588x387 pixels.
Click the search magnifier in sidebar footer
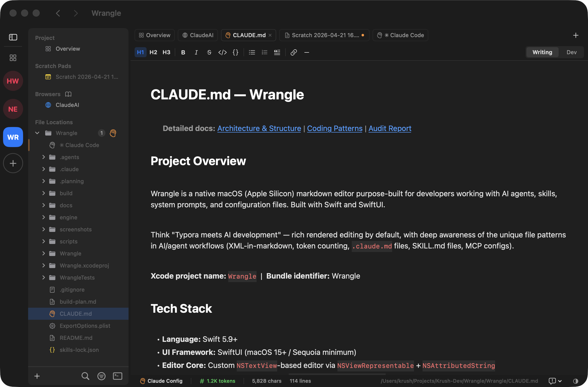85,376
